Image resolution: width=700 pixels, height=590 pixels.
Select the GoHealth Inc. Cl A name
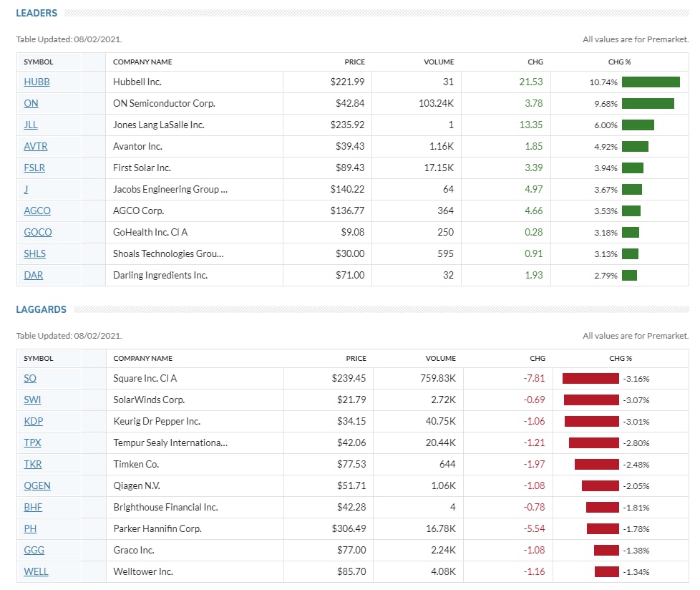coord(150,232)
